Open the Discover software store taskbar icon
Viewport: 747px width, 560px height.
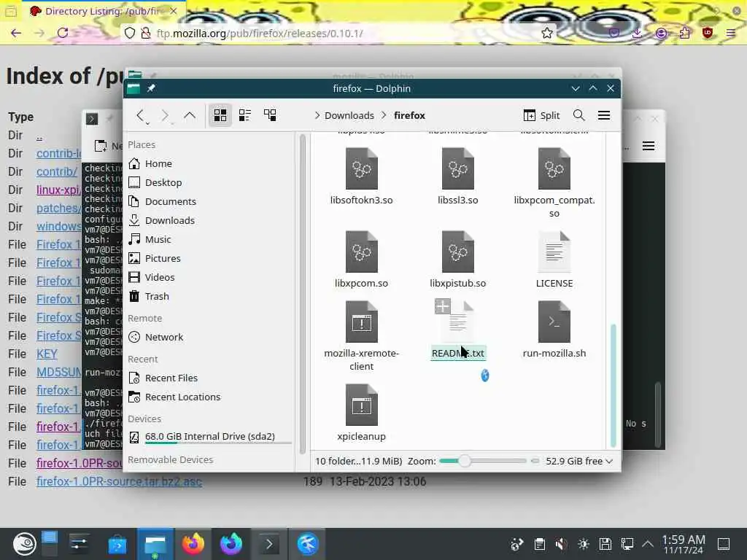pyautogui.click(x=117, y=544)
